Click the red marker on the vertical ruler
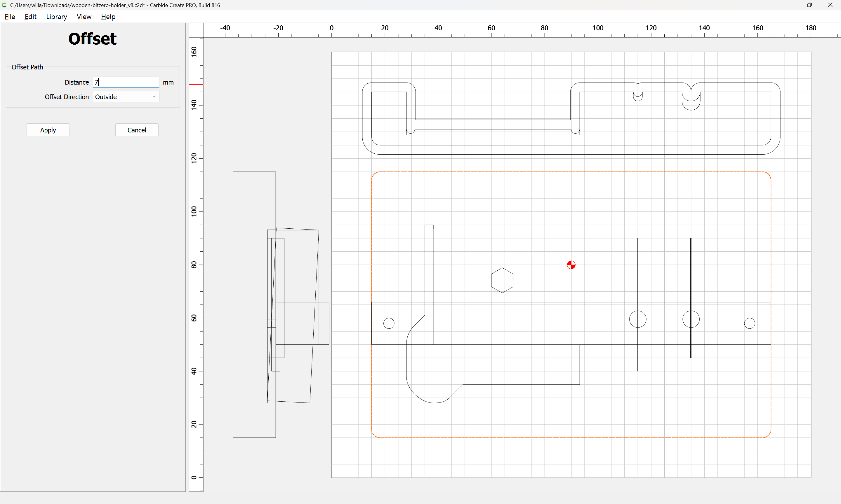 [x=196, y=84]
